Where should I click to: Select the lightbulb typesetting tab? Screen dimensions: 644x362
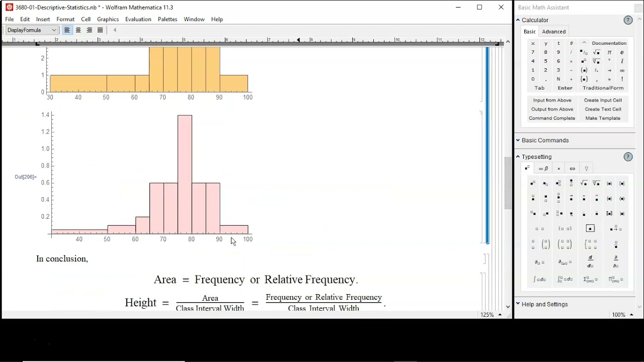coord(587,168)
